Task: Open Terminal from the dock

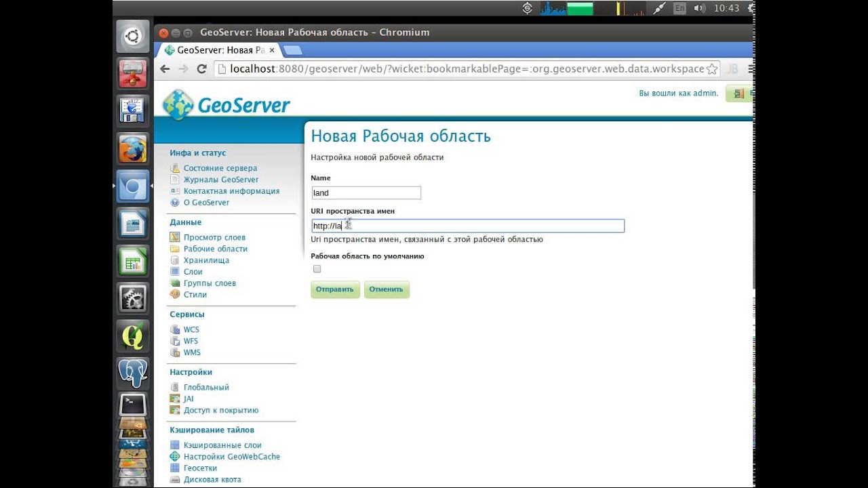Action: (x=133, y=405)
